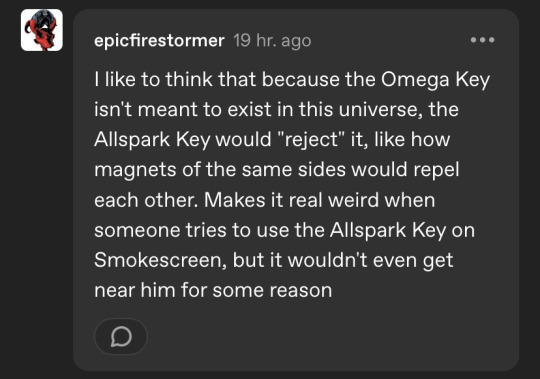
Task: Open epicfirestormer's avatar image
Action: 42,30
